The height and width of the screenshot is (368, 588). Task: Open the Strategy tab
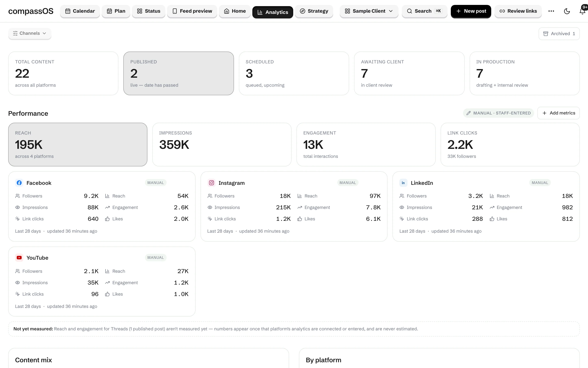tap(314, 11)
